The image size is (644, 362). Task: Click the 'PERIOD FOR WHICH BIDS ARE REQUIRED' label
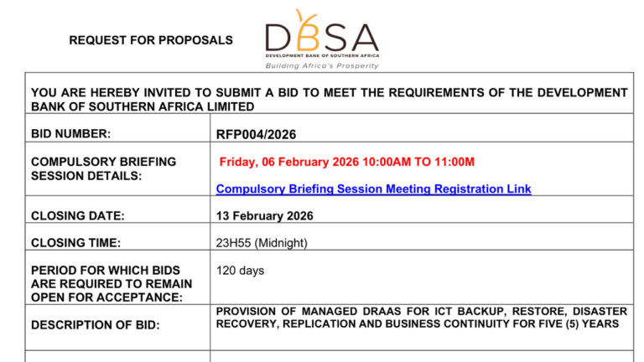[x=111, y=284]
